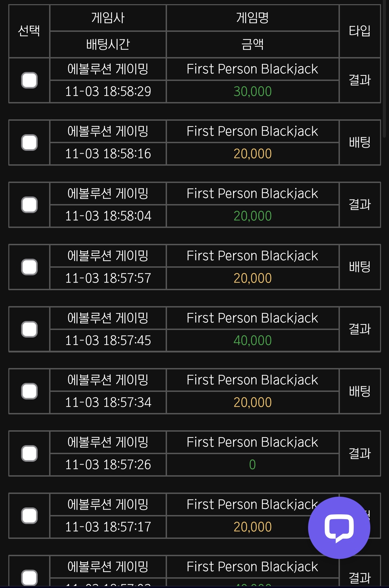The width and height of the screenshot is (389, 588).
Task: Click 배팅 type cell for 18:58:16 row
Action: point(360,143)
